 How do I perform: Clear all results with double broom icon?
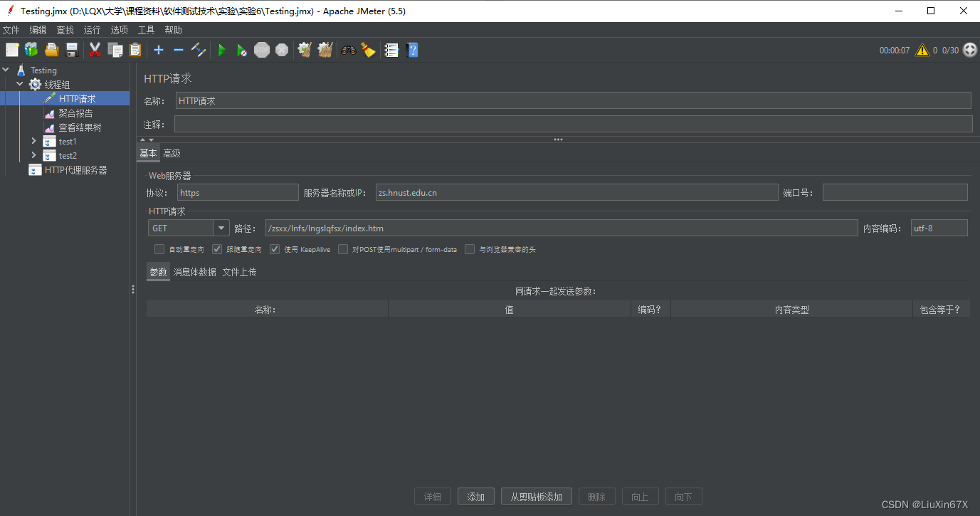coord(325,50)
